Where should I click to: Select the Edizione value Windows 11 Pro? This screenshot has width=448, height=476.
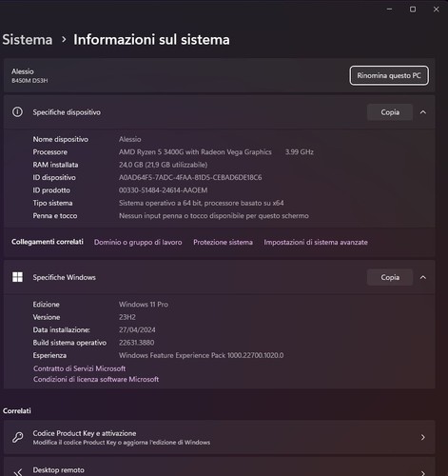[x=144, y=305]
